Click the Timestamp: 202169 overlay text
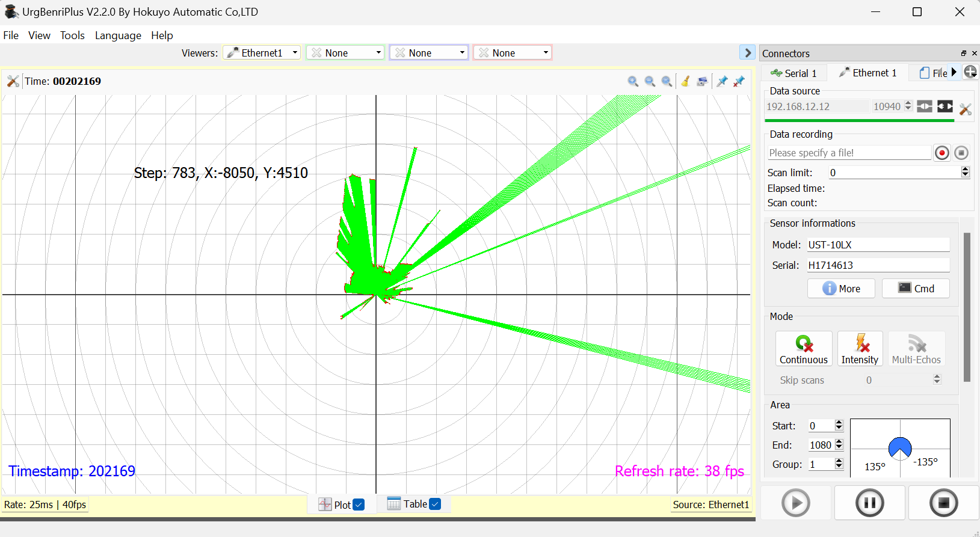The height and width of the screenshot is (537, 980). [x=72, y=471]
